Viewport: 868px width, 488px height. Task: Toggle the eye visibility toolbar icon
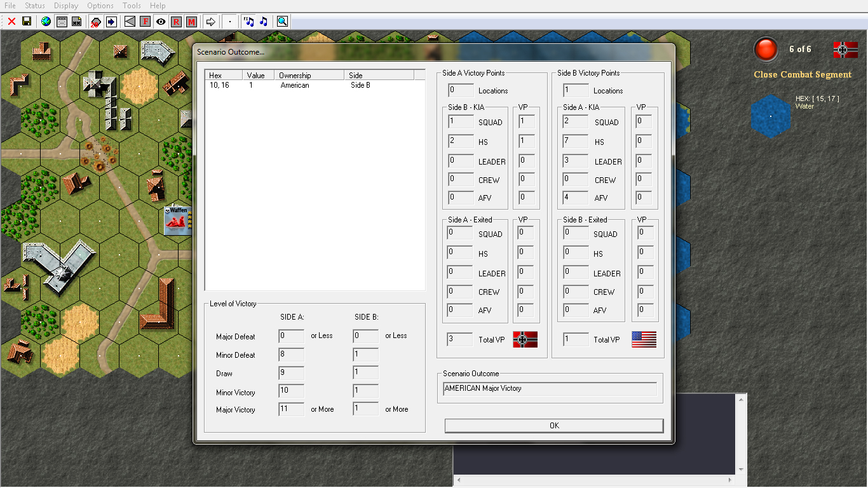click(161, 22)
